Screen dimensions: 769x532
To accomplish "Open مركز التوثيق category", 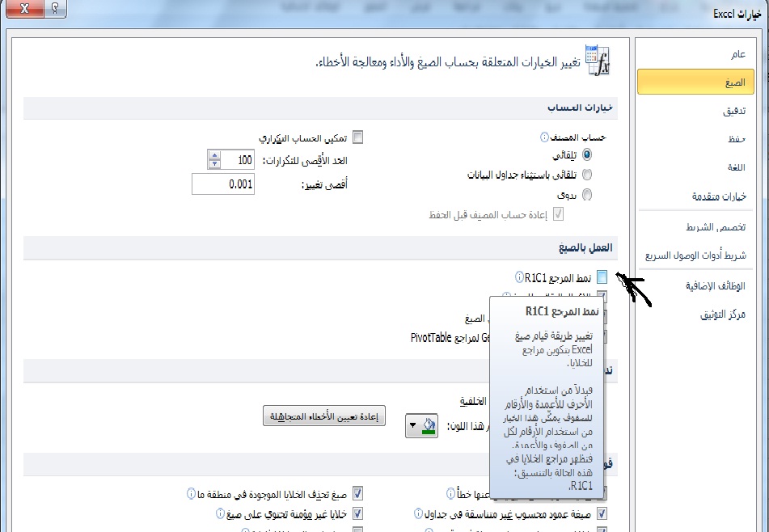I will 695,315.
